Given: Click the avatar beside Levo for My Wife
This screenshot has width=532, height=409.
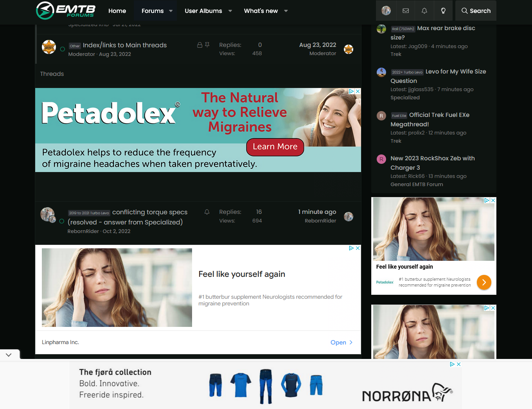Looking at the screenshot, I should click(381, 72).
